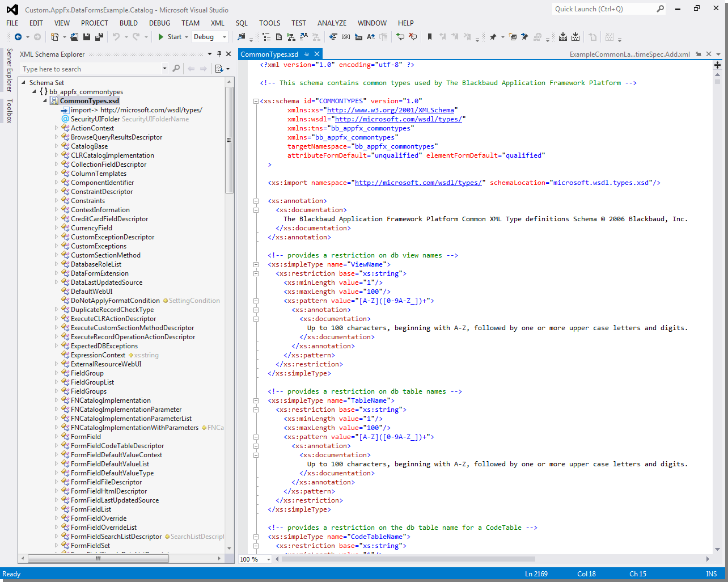728x582 pixels.
Task: Expand the CatalogBase tree node
Action: click(x=56, y=146)
